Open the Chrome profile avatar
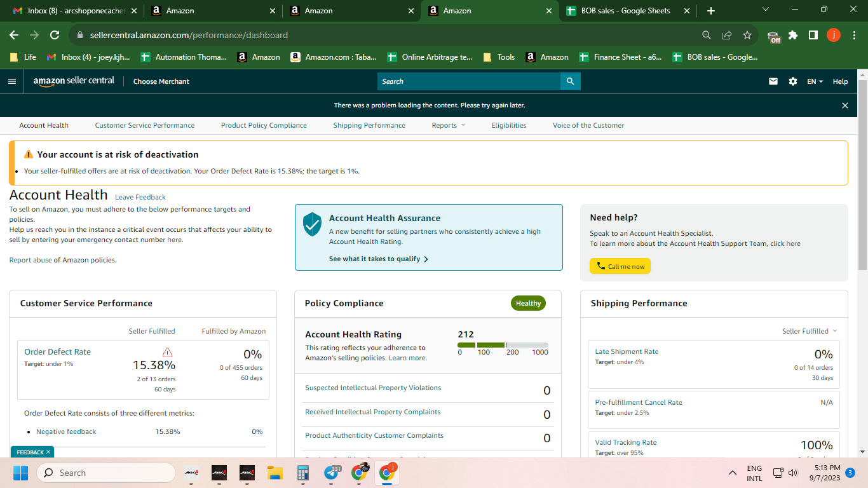868x488 pixels. tap(834, 35)
